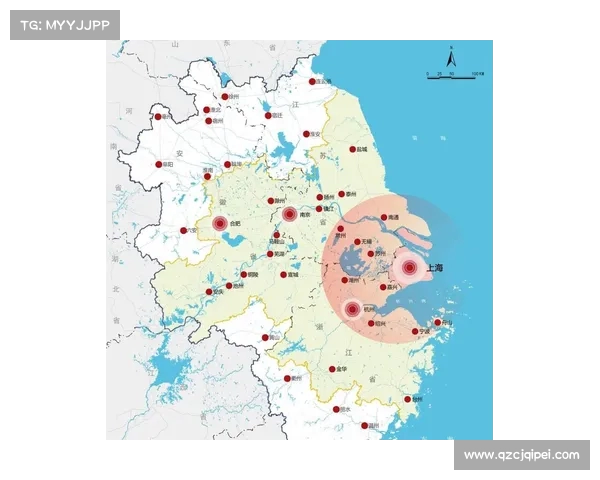Select the Shaoxing (绍兴) city dot
Image resolution: width=600 pixels, height=480 pixels.
click(x=371, y=323)
